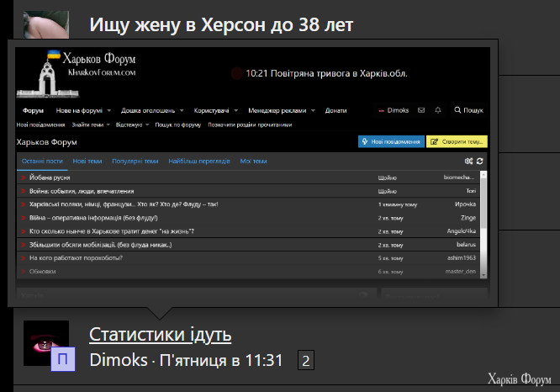Open user master_den's profile
560x392 pixels.
pos(460,271)
